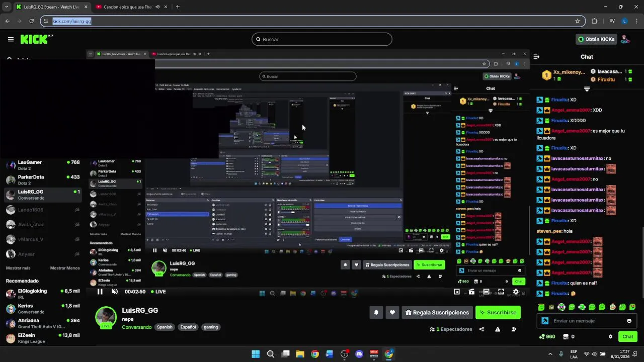Image resolution: width=644 pixels, height=362 pixels.
Task: Select LuisRG_GG in sidebar
Action: tap(43, 195)
